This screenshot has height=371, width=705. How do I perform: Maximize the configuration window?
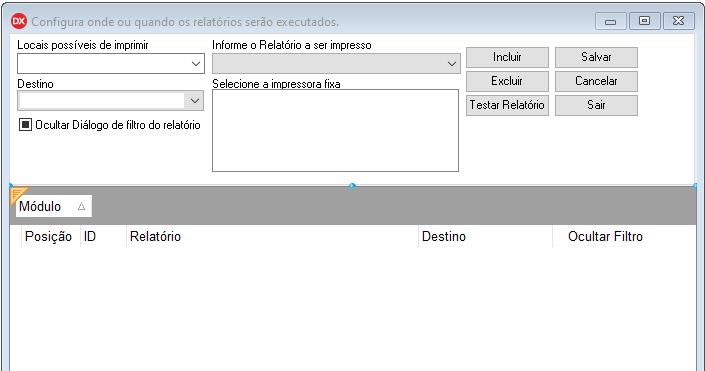[x=644, y=21]
